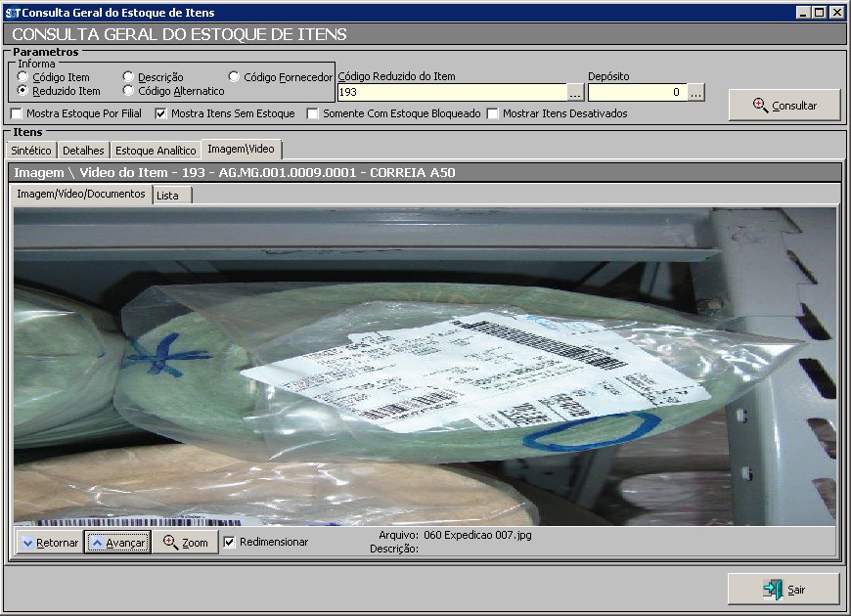The image size is (851, 616).
Task: Go back with the Retornar arrow button
Action: tap(49, 543)
